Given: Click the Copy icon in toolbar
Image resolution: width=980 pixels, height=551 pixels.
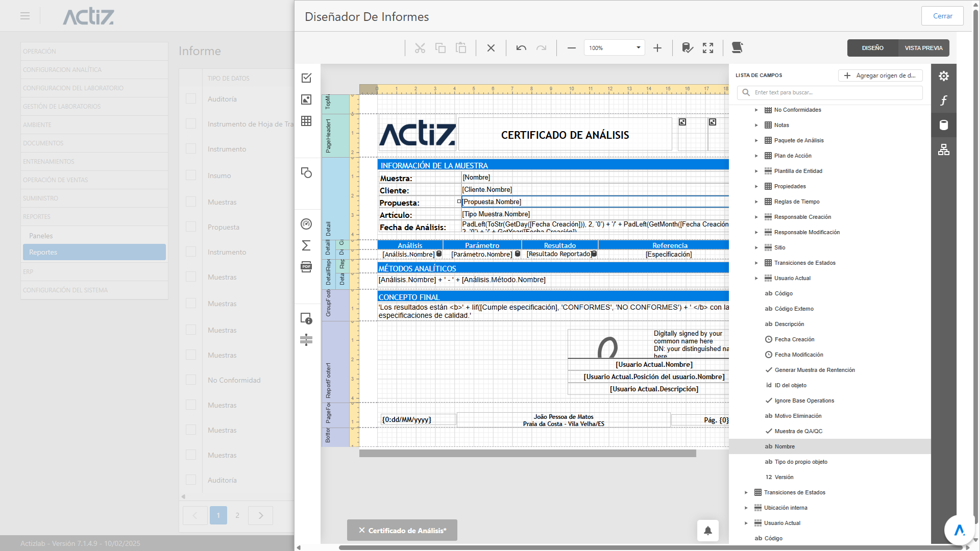Looking at the screenshot, I should point(440,48).
